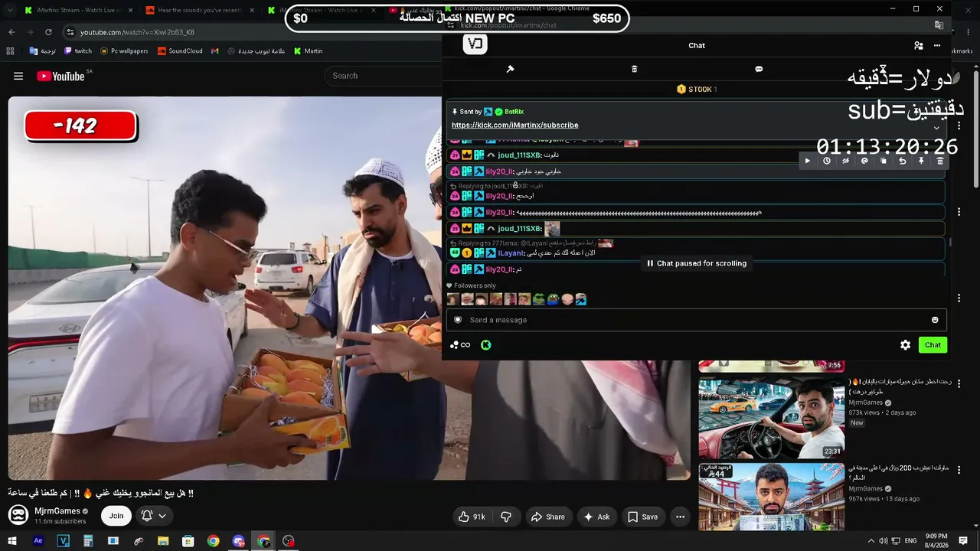Save the video to a playlist
Screen dimensions: 980x551
tap(643, 517)
